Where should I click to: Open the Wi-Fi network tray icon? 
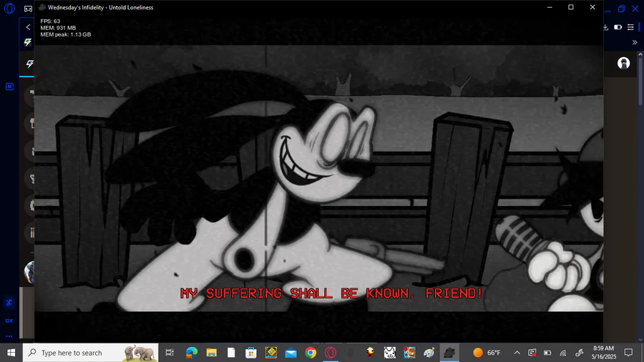563,353
